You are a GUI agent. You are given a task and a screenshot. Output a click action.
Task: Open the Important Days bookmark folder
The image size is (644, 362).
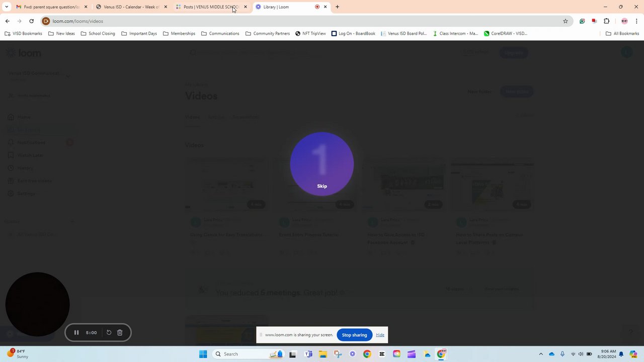139,34
